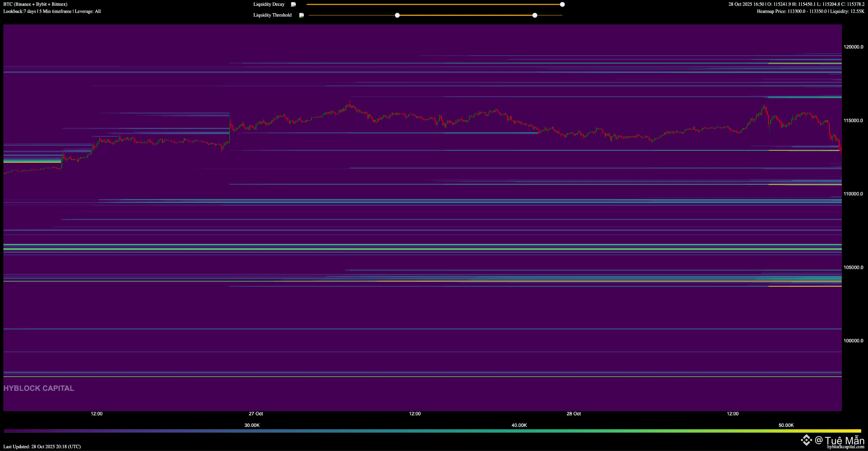Click the 110000.0 price axis label
Screen dimensions: 868x451
(853, 194)
